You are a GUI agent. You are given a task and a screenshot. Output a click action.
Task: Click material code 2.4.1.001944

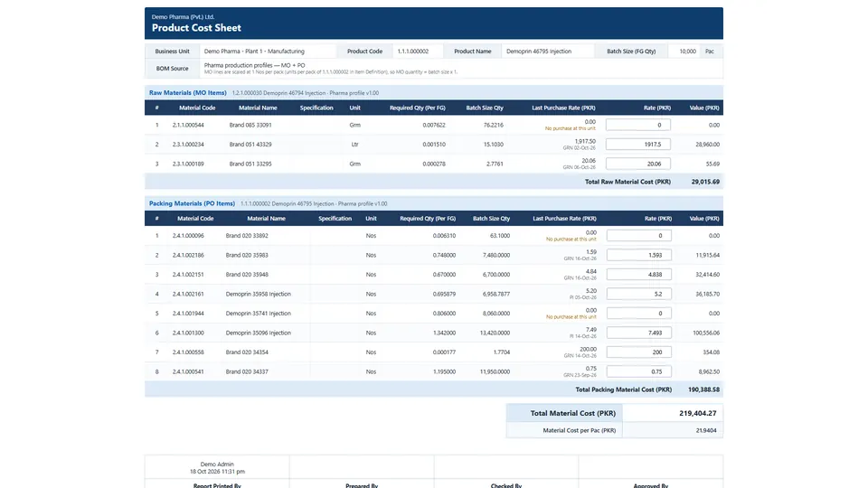pyautogui.click(x=188, y=314)
